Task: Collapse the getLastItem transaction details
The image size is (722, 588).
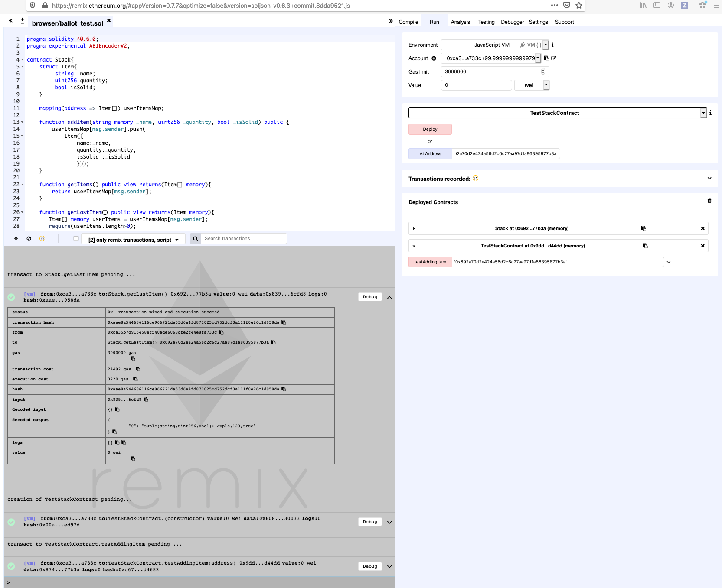Action: tap(389, 297)
